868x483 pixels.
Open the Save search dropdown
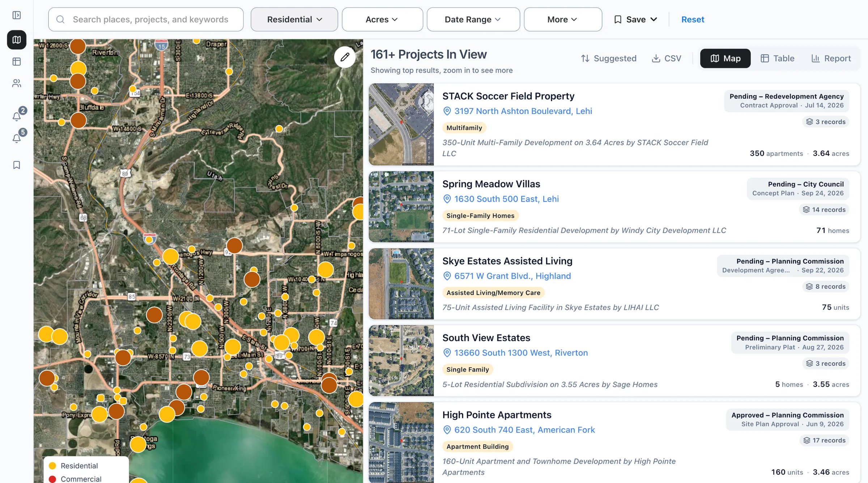[x=635, y=20]
